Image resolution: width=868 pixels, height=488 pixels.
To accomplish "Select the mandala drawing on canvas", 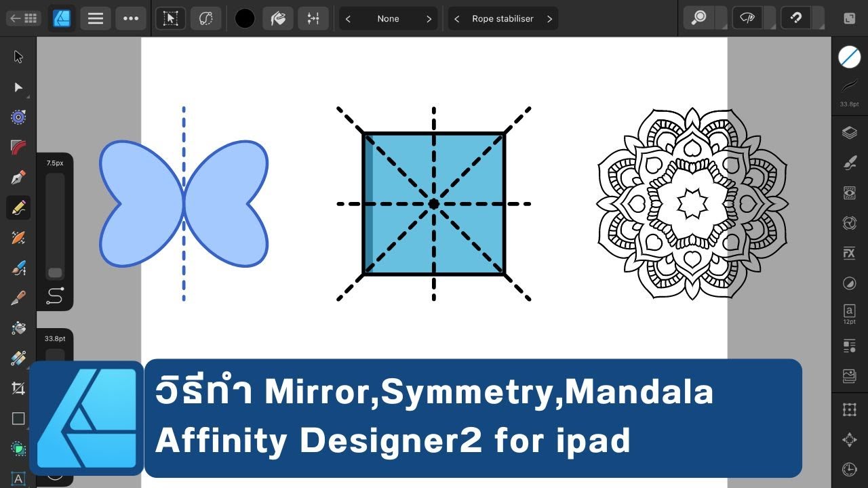I will (692, 203).
